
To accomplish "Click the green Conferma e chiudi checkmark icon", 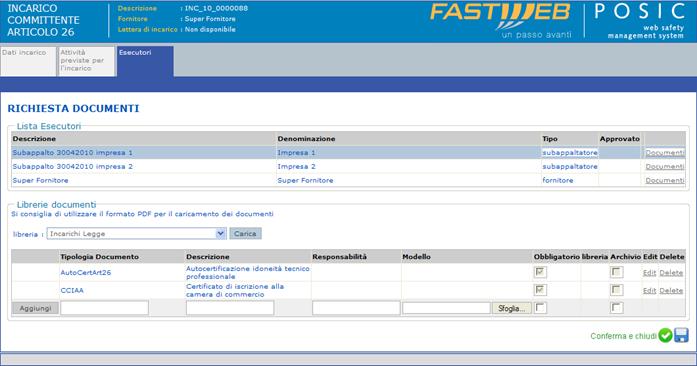I will tap(665, 335).
